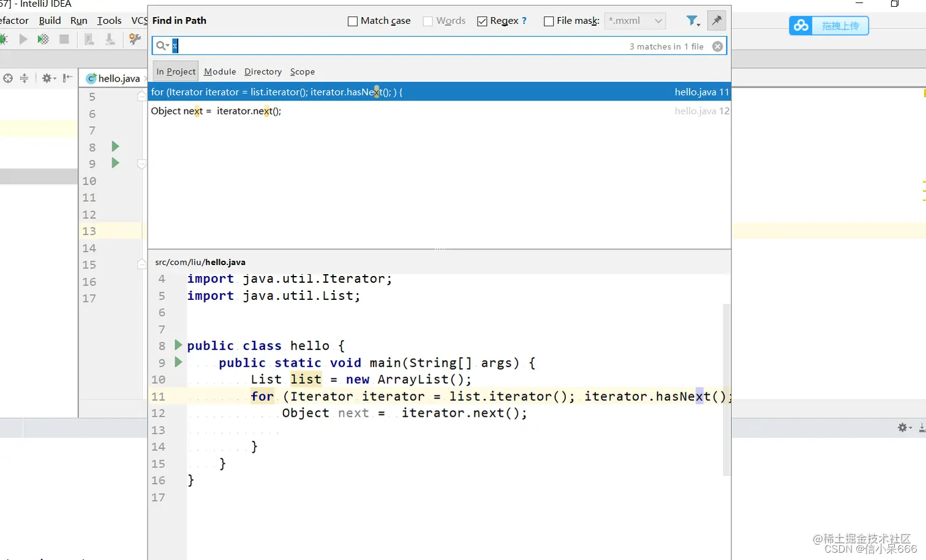
Task: Click the 拖拽上传 upload button
Action: (x=840, y=26)
